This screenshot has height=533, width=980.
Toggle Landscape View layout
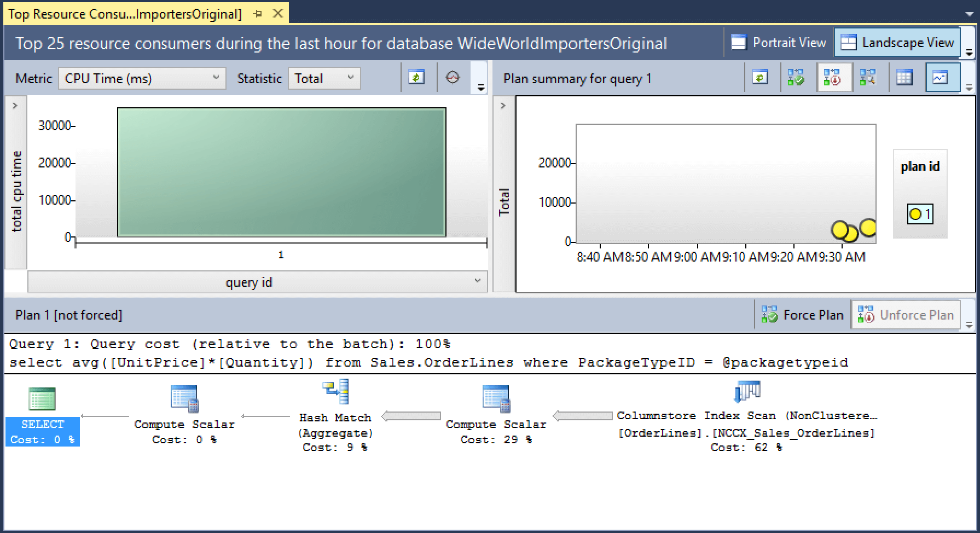897,42
